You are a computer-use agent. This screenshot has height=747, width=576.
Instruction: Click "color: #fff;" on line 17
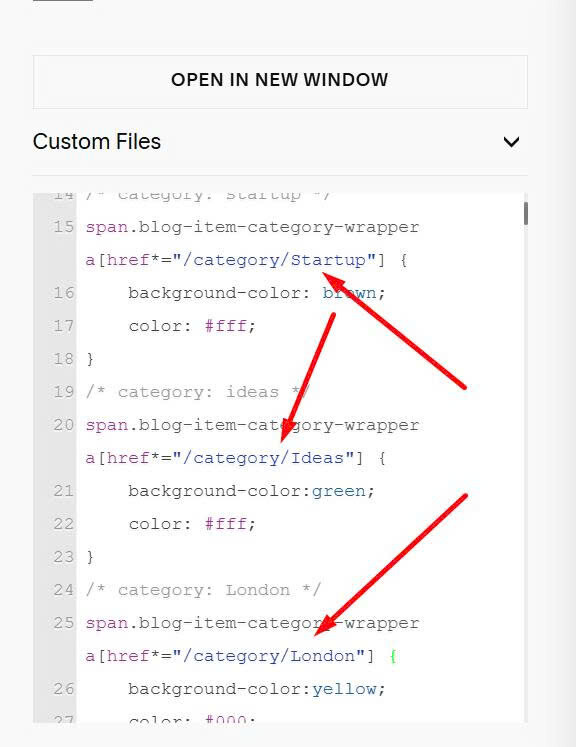(192, 326)
